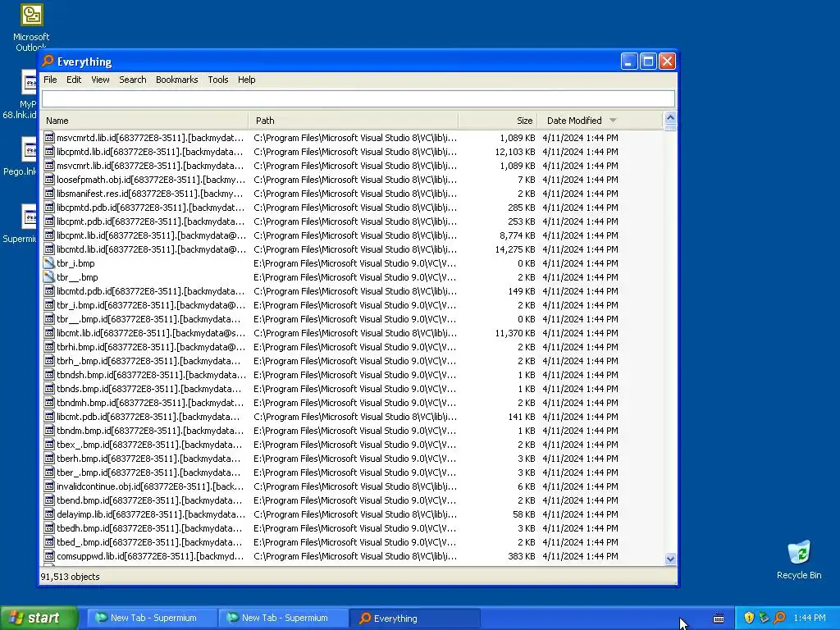
Task: Switch to first New Tab - Supermium taskbar button
Action: pos(152,618)
